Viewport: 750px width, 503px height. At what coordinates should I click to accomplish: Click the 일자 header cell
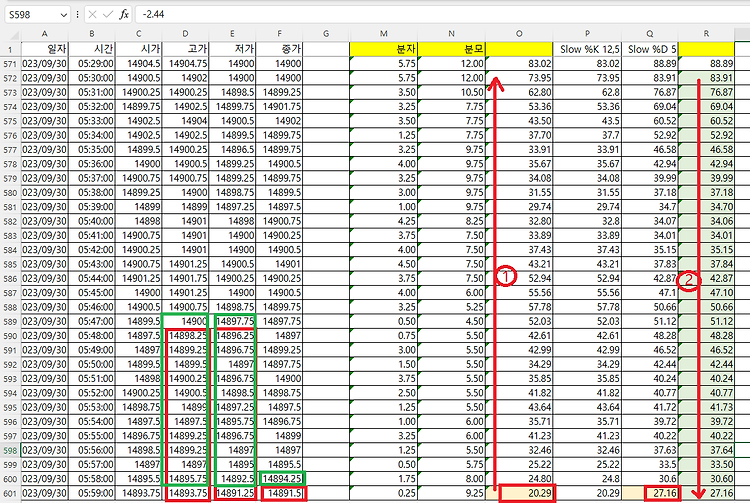44,49
